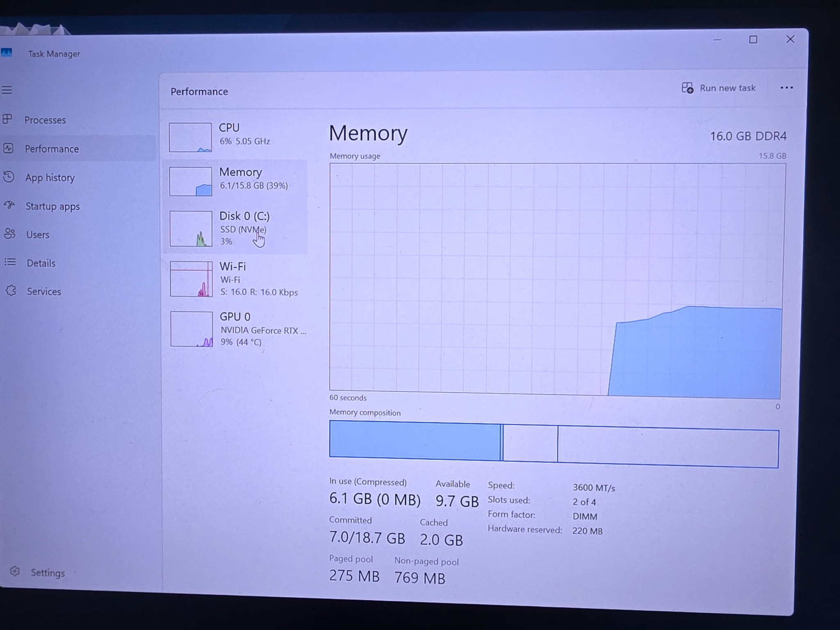The width and height of the screenshot is (840, 630).
Task: Select the CPU mini graph thumbnail
Action: pos(190,137)
